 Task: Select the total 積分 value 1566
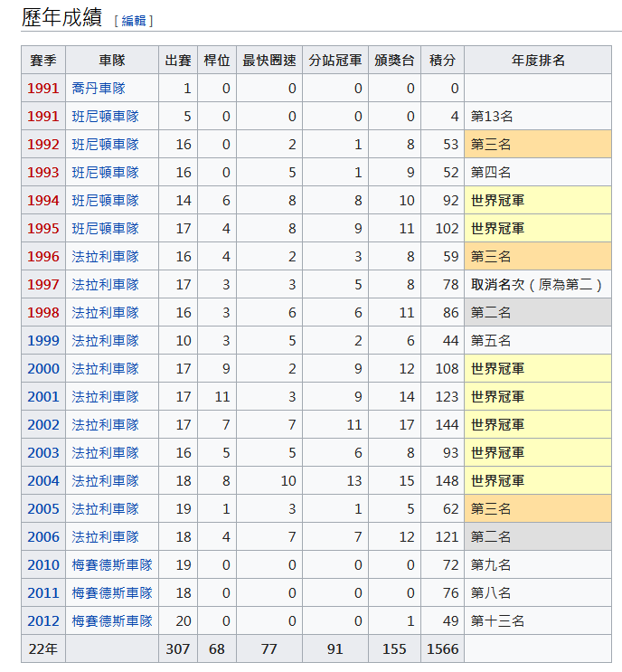tap(442, 648)
